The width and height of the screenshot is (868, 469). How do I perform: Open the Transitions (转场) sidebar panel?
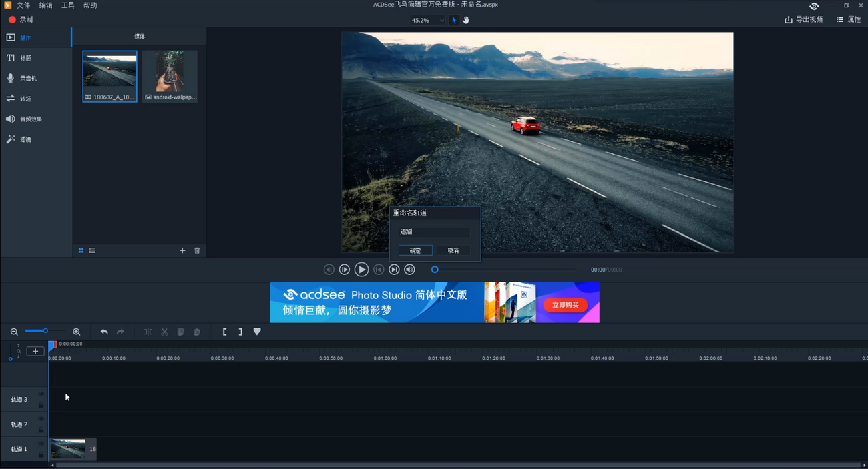pyautogui.click(x=35, y=99)
